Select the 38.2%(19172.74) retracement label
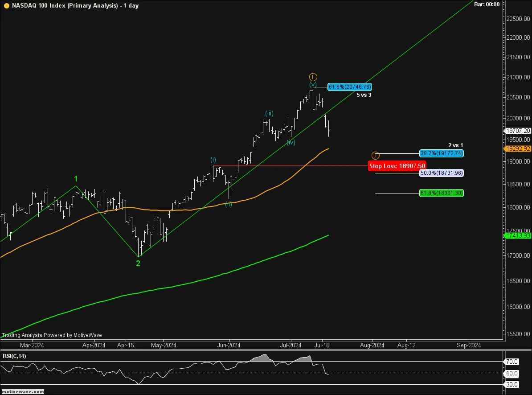 [442, 153]
